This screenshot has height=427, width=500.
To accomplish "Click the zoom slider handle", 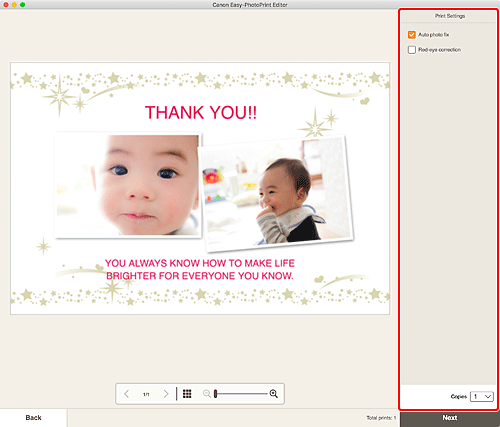I will point(216,394).
